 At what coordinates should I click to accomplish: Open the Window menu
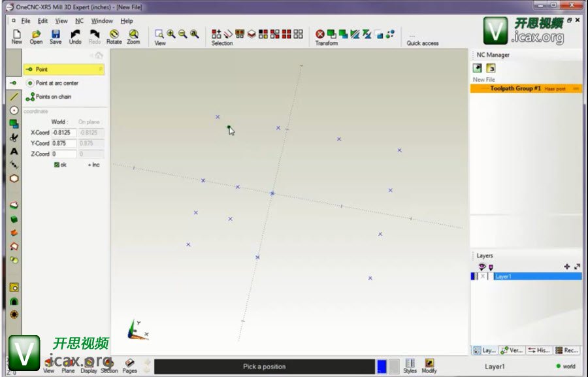tap(102, 21)
